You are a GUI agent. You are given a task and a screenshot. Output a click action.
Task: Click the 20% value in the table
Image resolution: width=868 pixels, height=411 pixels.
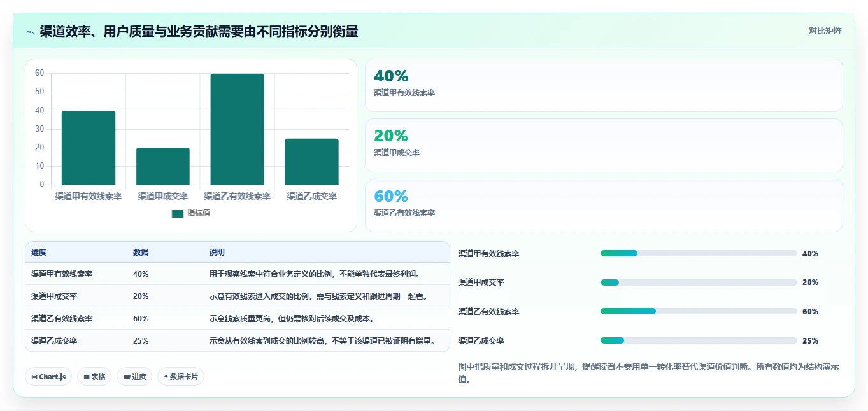pyautogui.click(x=141, y=296)
